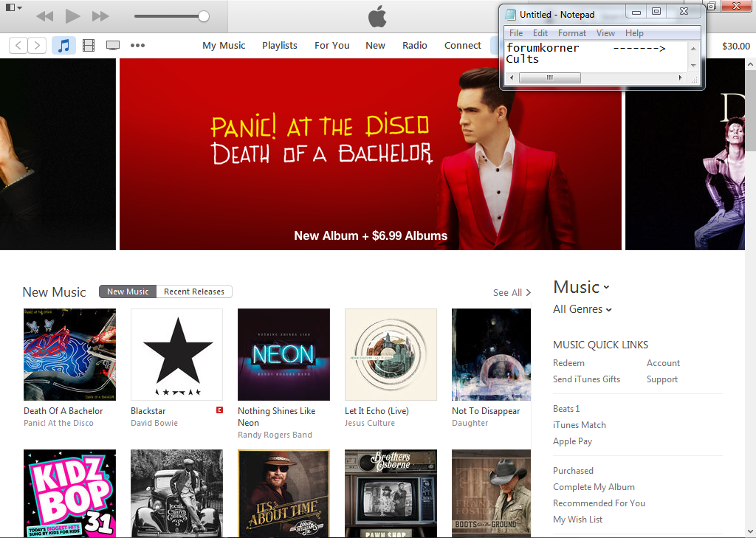Start playback with the Play button

pos(73,16)
